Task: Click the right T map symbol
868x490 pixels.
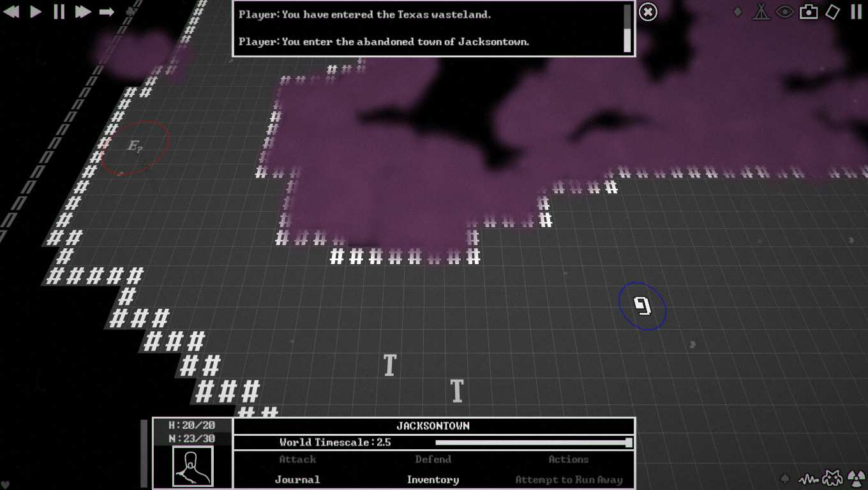Action: [x=456, y=391]
